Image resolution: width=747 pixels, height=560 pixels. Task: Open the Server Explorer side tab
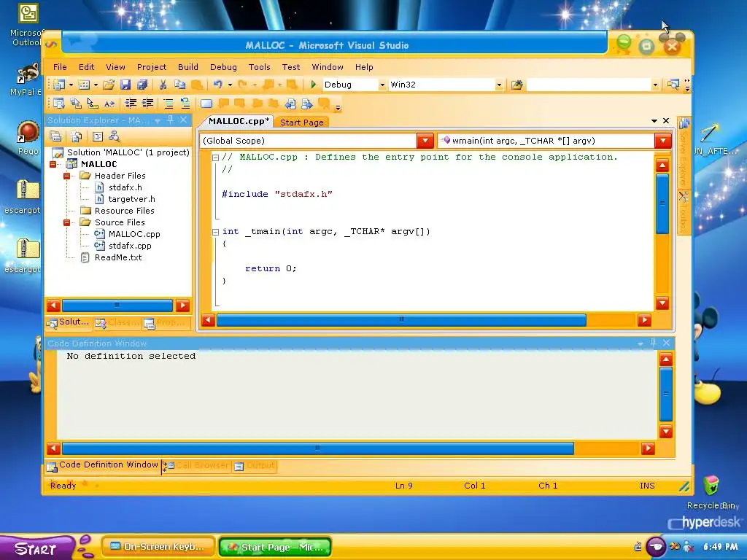click(684, 153)
